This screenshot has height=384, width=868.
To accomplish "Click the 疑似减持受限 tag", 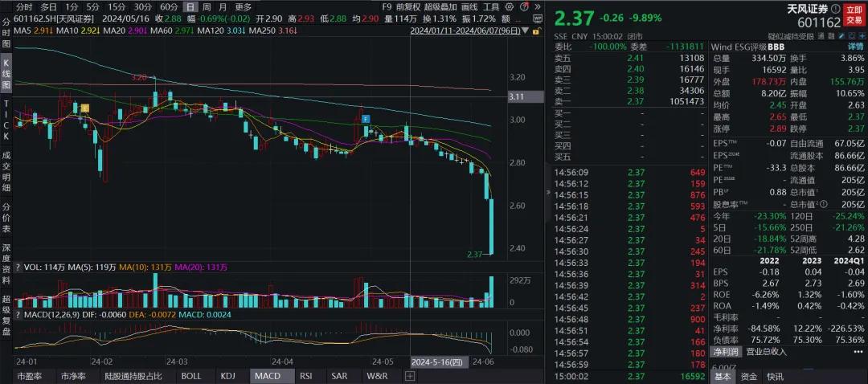I will (x=792, y=36).
